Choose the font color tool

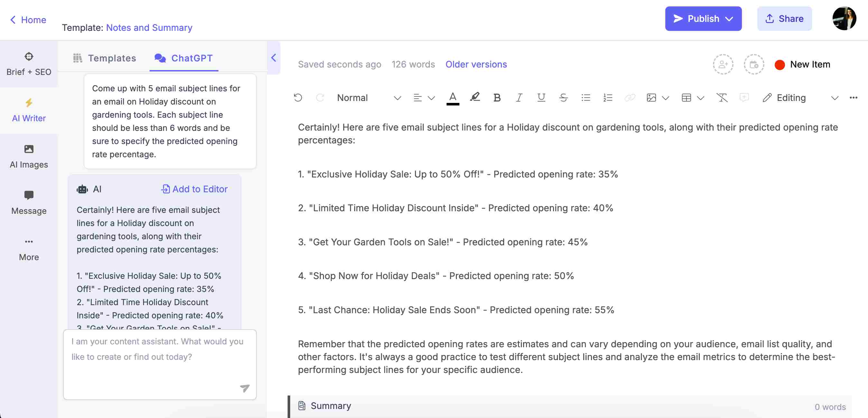pos(453,98)
